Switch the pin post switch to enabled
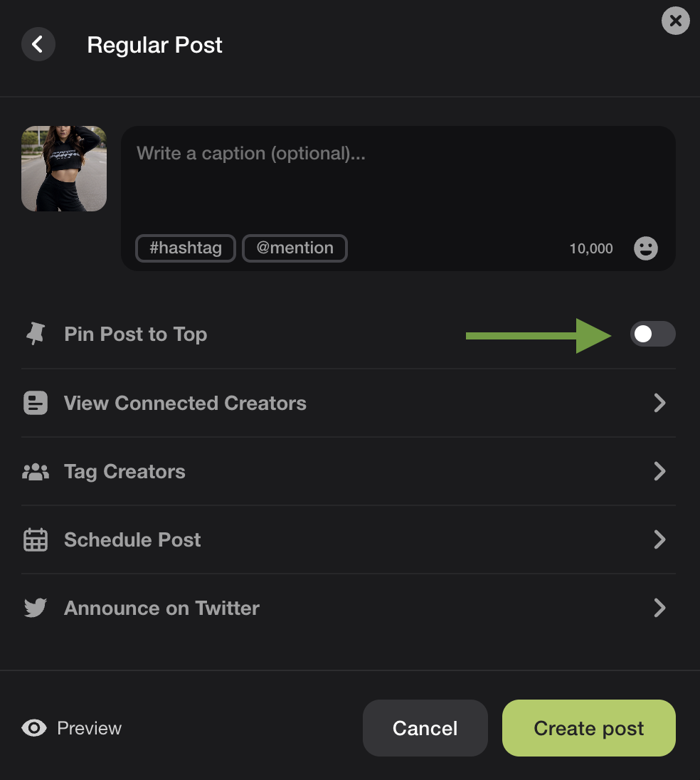 (x=652, y=334)
